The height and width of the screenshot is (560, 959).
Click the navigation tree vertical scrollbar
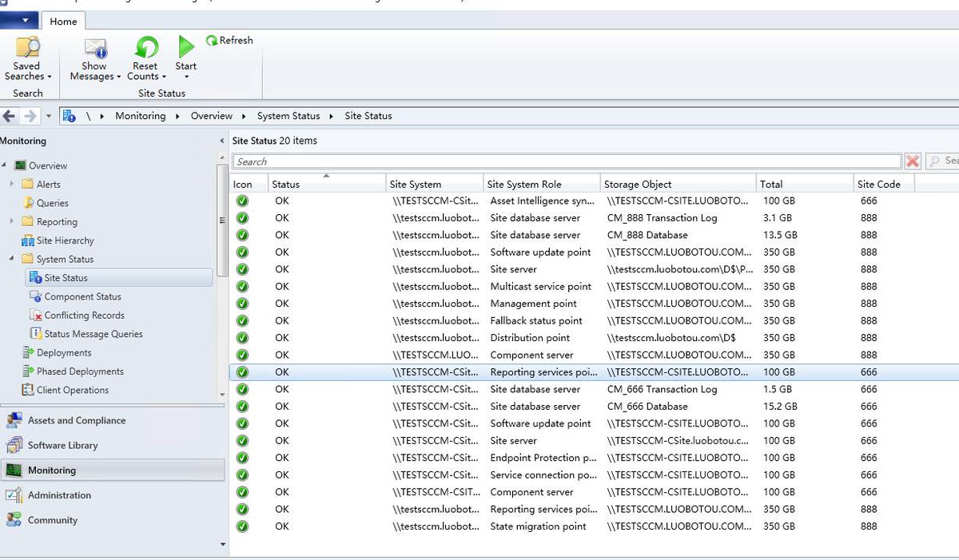(222, 220)
